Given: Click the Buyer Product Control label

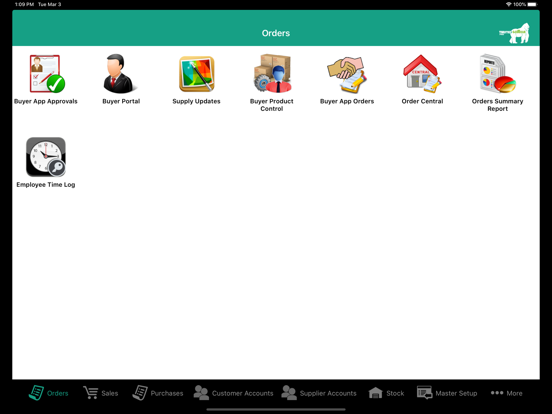Looking at the screenshot, I should 272,105.
